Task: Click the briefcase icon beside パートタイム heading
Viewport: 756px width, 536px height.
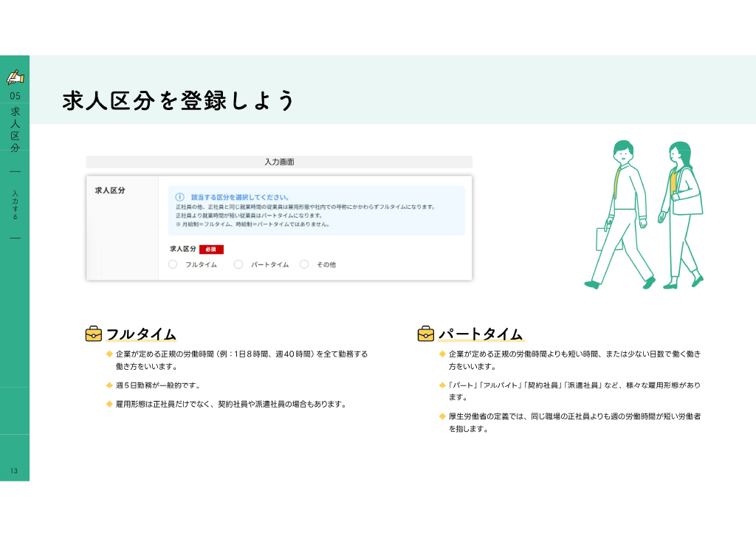Action: tap(426, 334)
